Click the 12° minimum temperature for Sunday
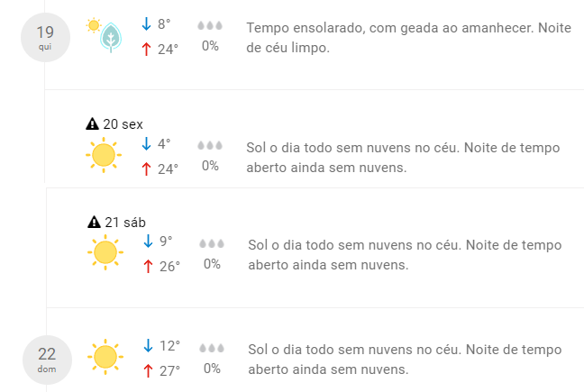The height and width of the screenshot is (392, 584). (169, 346)
